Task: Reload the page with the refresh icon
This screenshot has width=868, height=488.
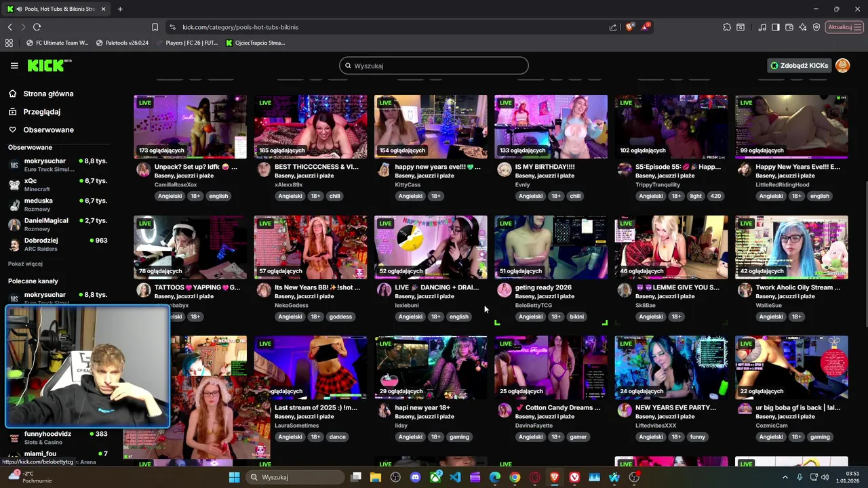Action: pos(37,27)
